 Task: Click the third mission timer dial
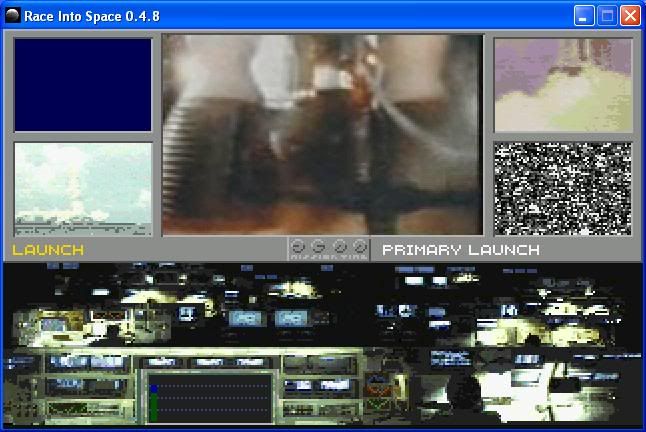pos(339,246)
